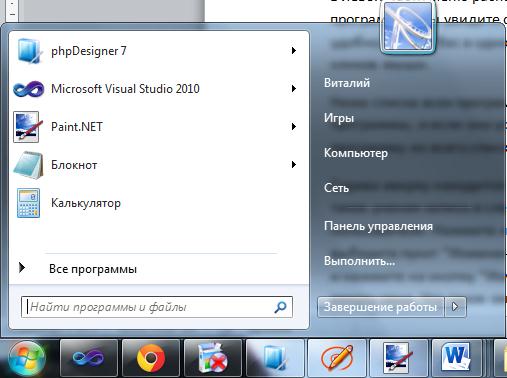
Task: Click the Завершение работы button
Action: tap(381, 307)
